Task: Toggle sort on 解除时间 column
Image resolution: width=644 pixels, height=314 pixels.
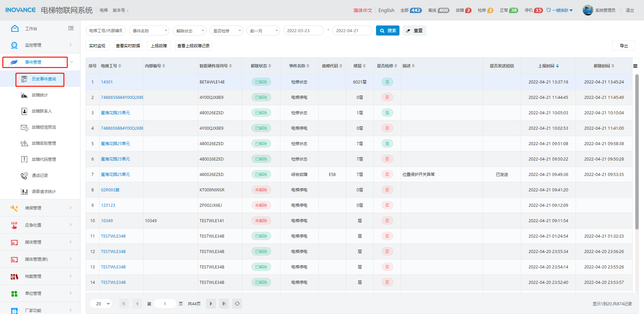Action: pyautogui.click(x=604, y=66)
